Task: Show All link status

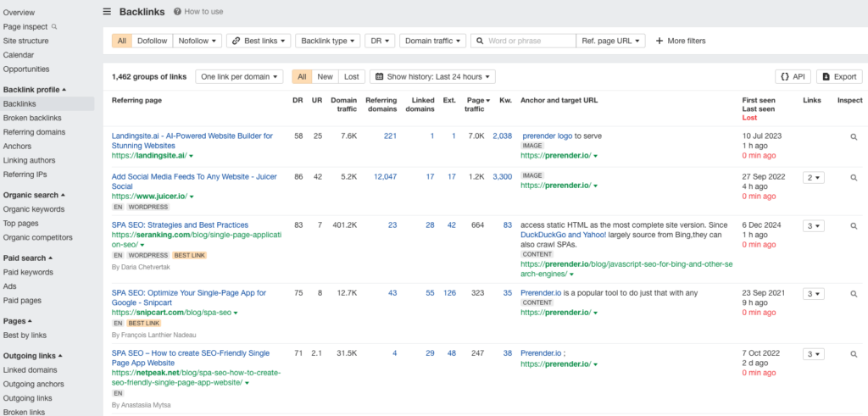Action: click(x=302, y=77)
